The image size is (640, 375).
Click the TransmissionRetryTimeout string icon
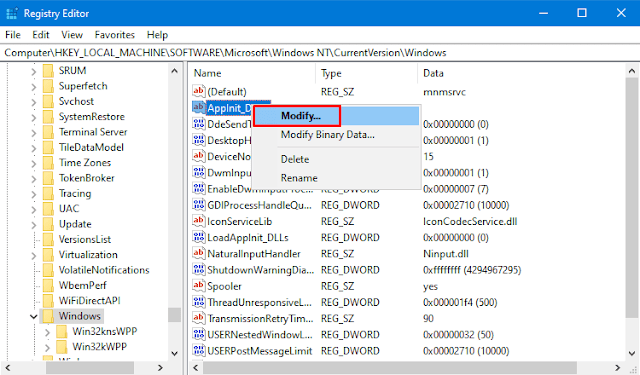pos(199,318)
